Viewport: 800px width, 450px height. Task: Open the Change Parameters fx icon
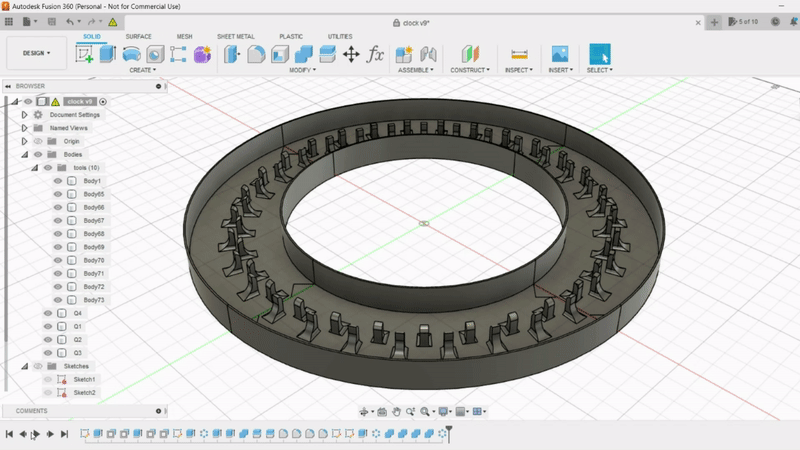(375, 54)
